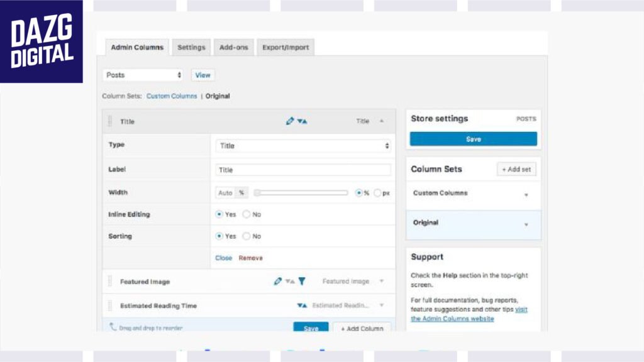Screen dimensions: 644x362
Task: Click the pencil edit icon in Title row
Action: [290, 121]
